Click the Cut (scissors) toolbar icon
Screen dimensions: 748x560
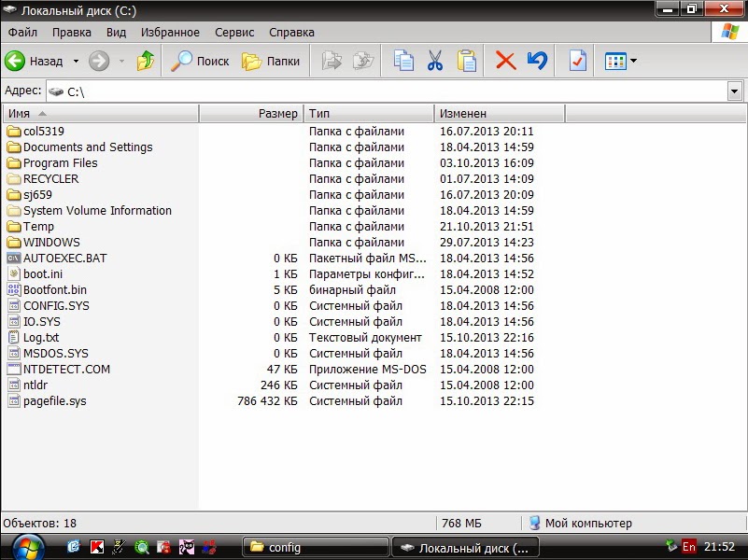click(433, 61)
